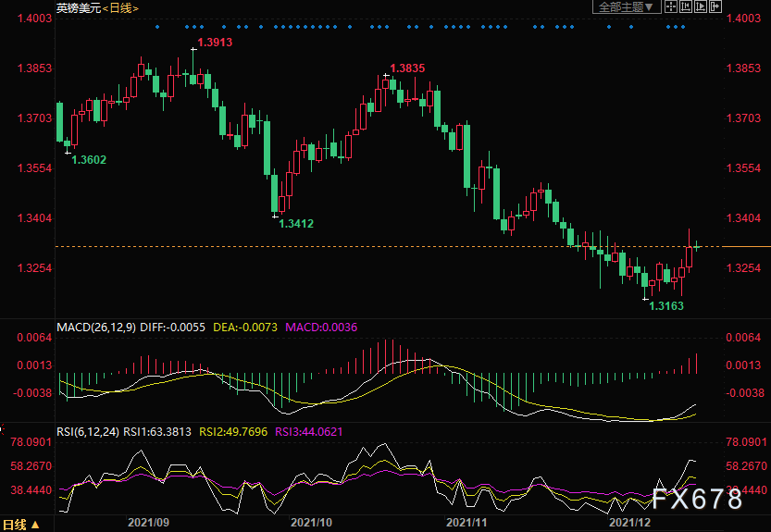Click the exit/export arrow icon at top right
Screen dimensions: 771x532
point(715,6)
